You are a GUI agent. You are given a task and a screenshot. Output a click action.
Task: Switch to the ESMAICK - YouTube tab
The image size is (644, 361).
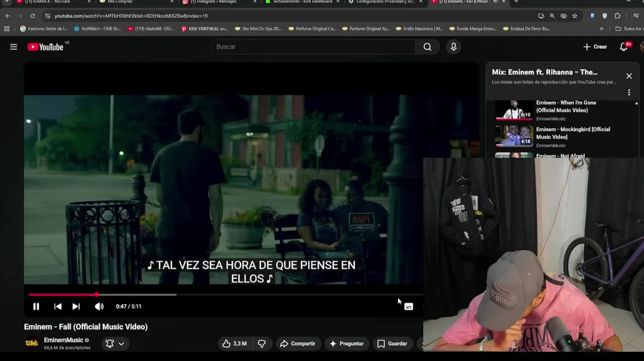(48, 2)
